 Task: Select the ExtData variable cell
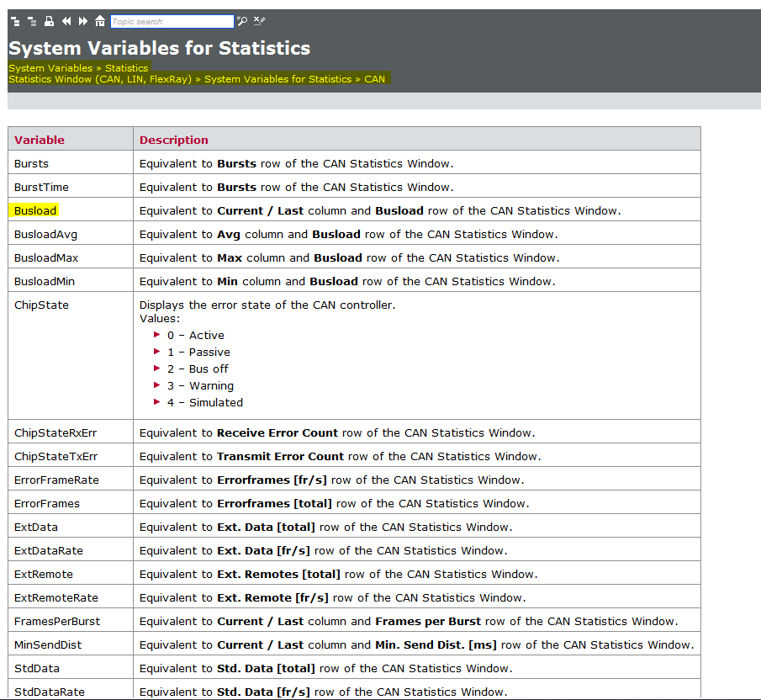tap(71, 527)
